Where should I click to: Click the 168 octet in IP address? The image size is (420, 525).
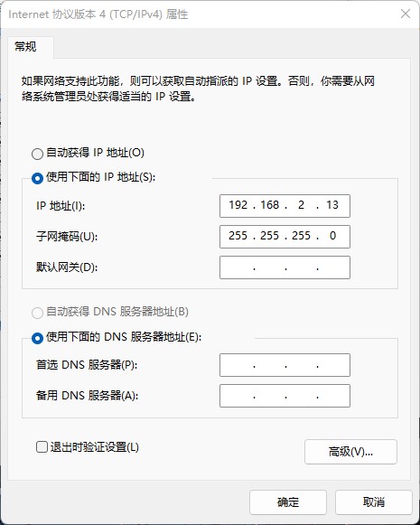(x=270, y=205)
